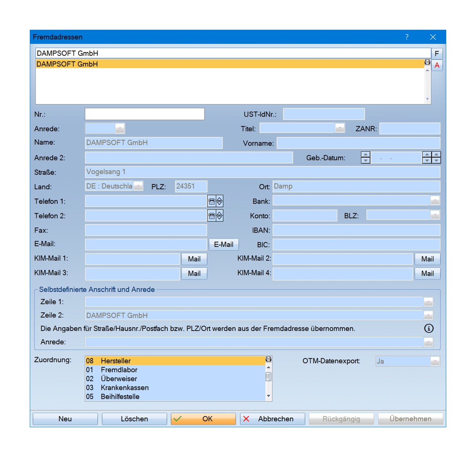Click the Nr. input field
The width and height of the screenshot is (476, 457).
pyautogui.click(x=145, y=114)
